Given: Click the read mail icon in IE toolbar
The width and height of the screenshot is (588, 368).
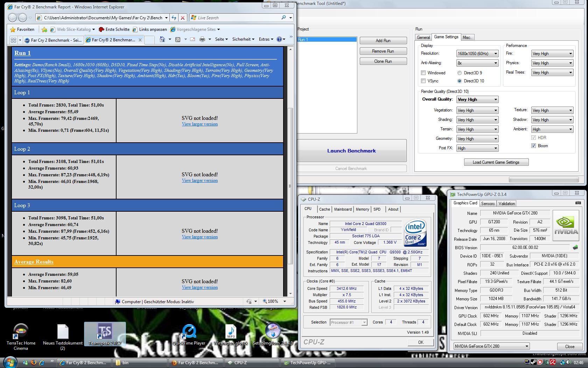Looking at the screenshot, I should coord(192,39).
